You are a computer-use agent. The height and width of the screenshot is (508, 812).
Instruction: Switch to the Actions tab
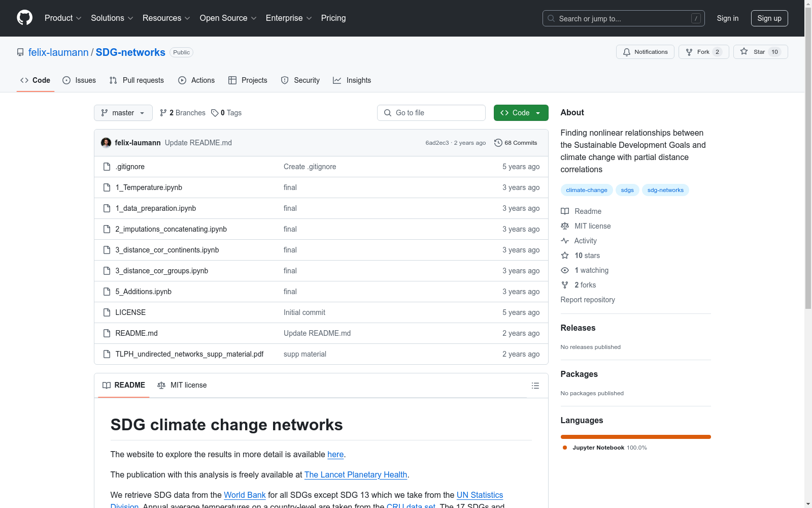tap(196, 80)
